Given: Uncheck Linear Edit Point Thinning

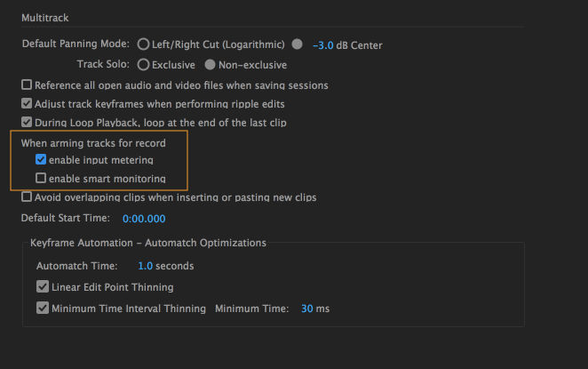Looking at the screenshot, I should click(43, 287).
